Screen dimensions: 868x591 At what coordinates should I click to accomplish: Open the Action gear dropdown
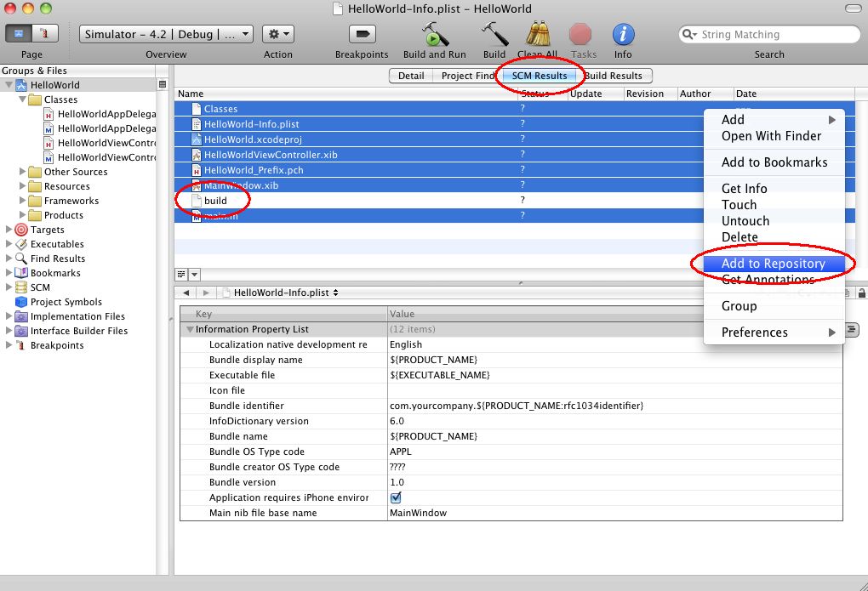(278, 34)
